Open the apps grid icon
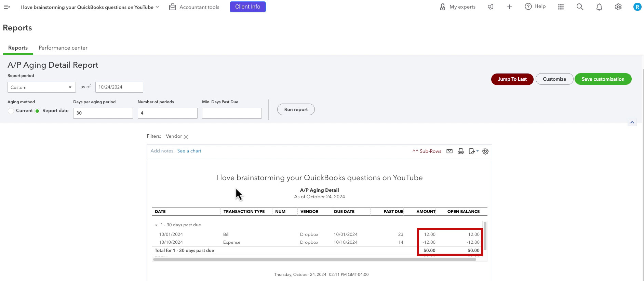 [561, 7]
